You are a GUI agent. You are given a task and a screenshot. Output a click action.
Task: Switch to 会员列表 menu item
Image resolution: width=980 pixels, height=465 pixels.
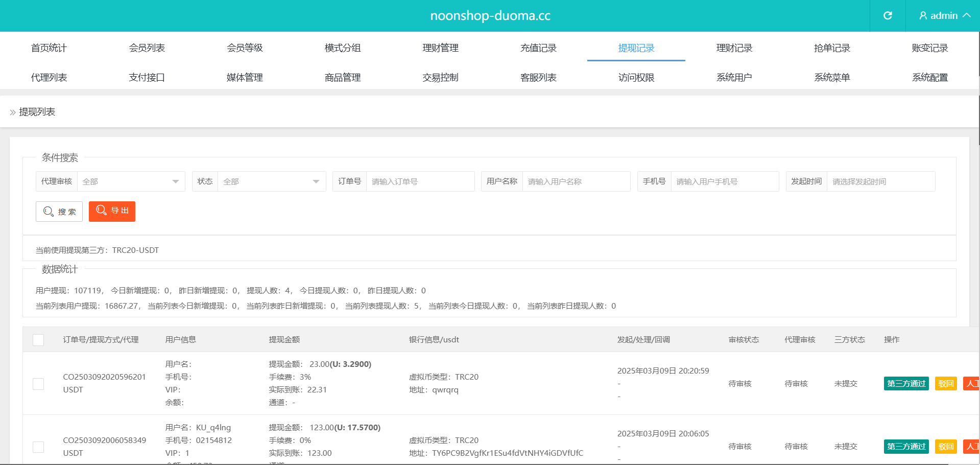pyautogui.click(x=147, y=48)
